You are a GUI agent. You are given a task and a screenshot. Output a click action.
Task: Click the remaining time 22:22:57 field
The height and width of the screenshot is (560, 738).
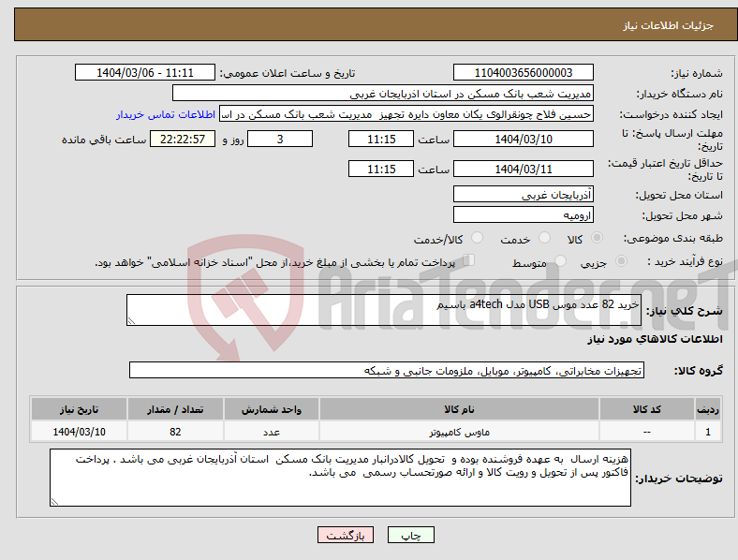click(x=183, y=139)
